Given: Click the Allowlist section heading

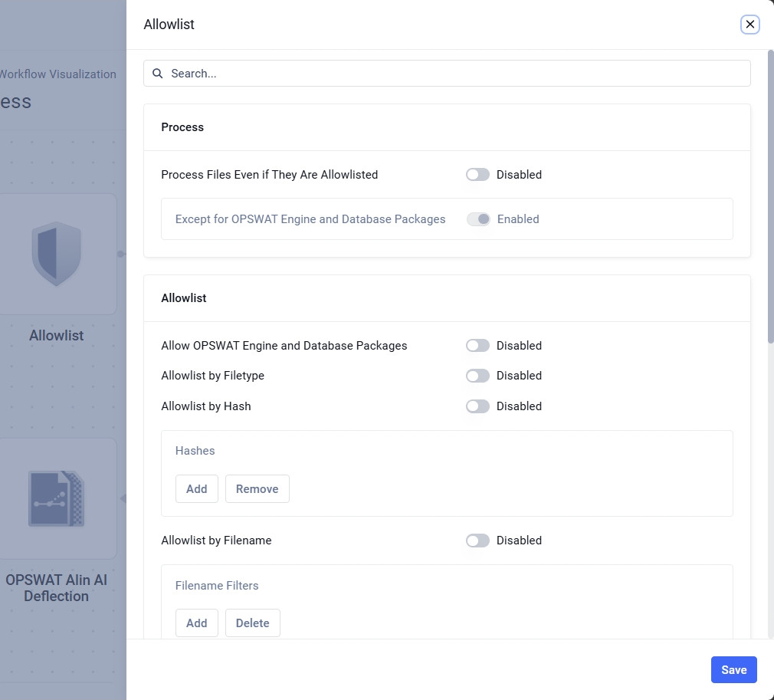Looking at the screenshot, I should 184,298.
